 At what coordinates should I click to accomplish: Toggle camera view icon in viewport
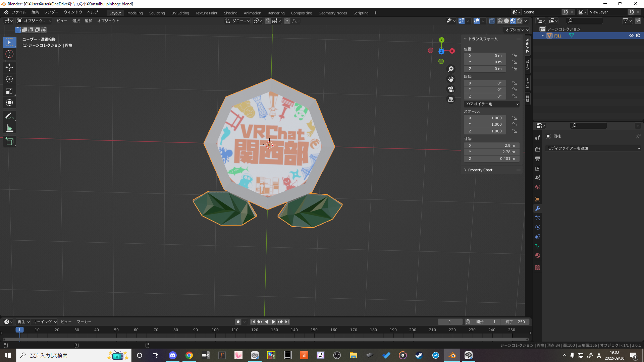(x=451, y=89)
